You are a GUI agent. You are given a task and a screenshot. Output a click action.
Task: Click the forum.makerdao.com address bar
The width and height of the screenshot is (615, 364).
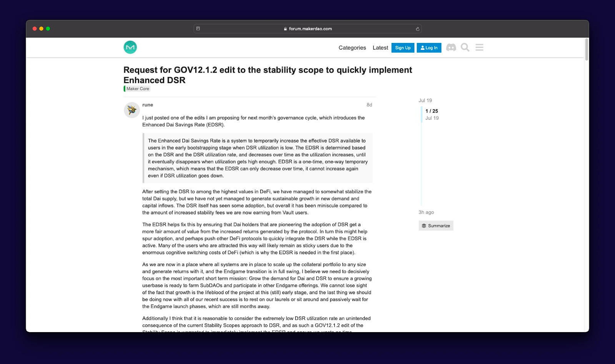click(x=307, y=29)
